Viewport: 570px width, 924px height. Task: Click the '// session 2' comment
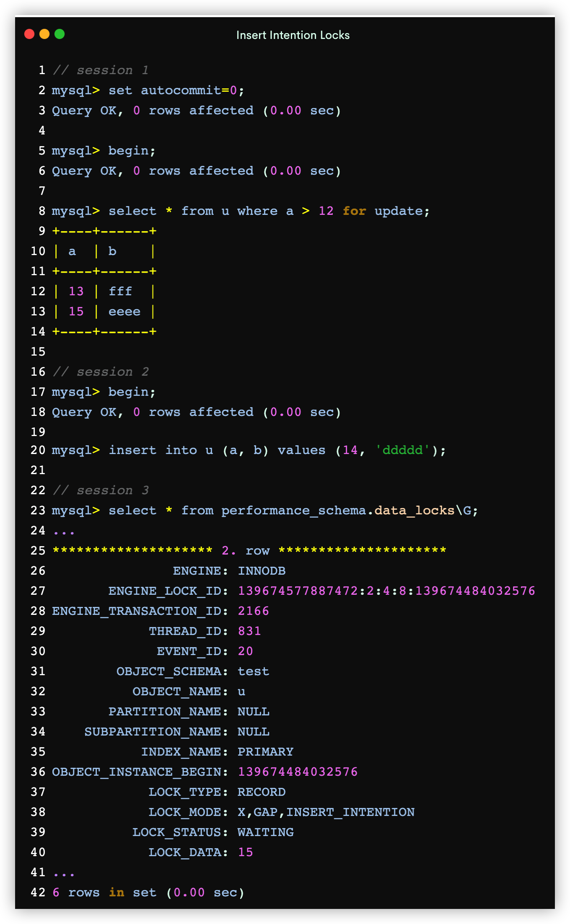101,372
